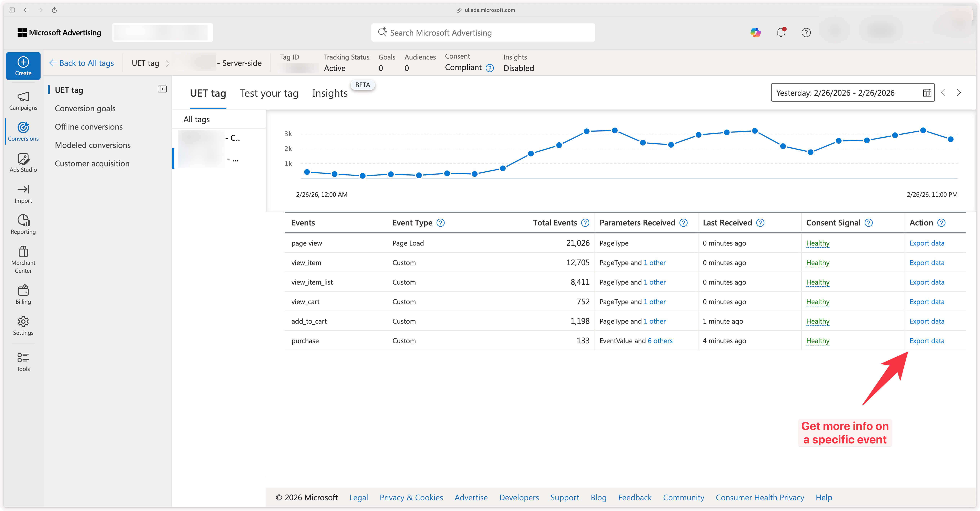
Task: Collapse the UET tag side panel
Action: 162,89
